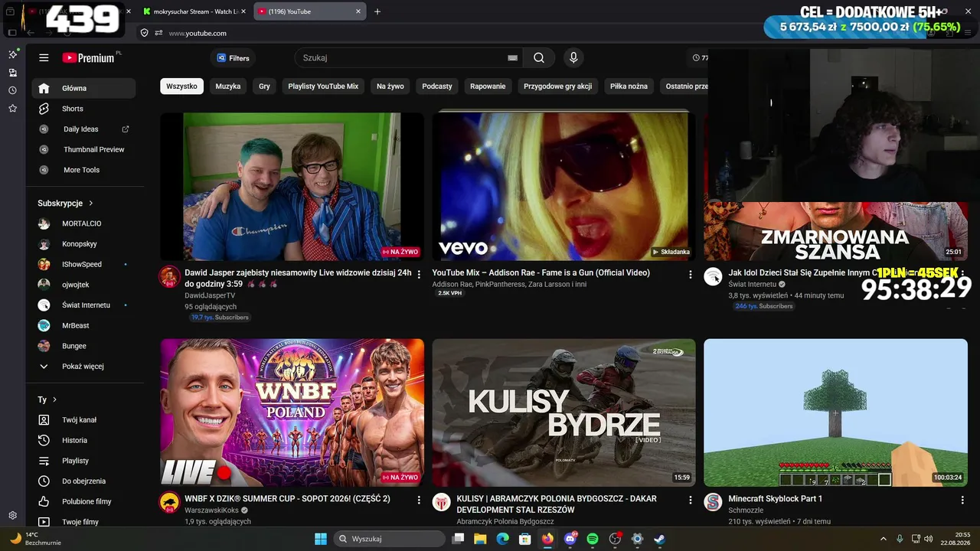The height and width of the screenshot is (551, 980).
Task: Select the Wszystko filter chip
Action: point(181,86)
